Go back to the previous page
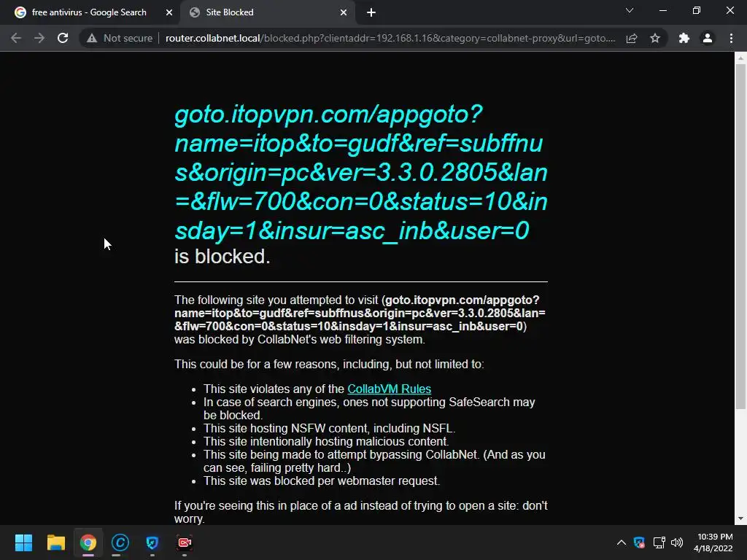The height and width of the screenshot is (560, 747). [x=16, y=38]
